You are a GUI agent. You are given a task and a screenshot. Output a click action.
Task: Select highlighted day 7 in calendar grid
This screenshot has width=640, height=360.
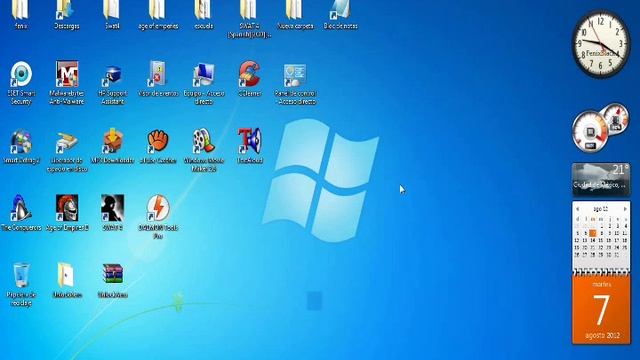click(x=593, y=233)
